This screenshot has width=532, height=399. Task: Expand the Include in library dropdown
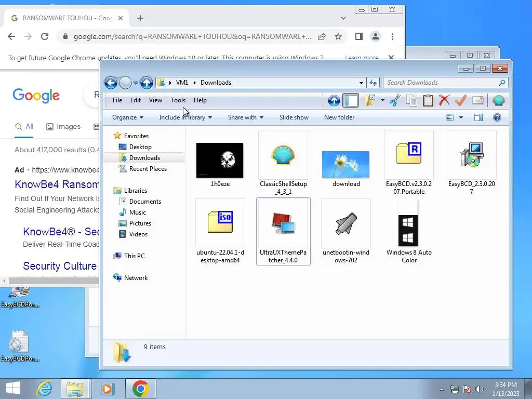click(x=185, y=117)
